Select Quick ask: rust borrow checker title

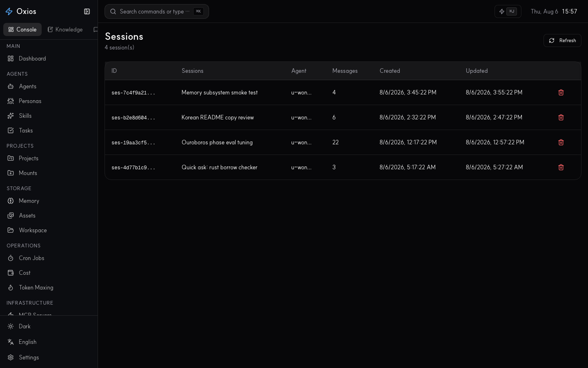tap(220, 167)
